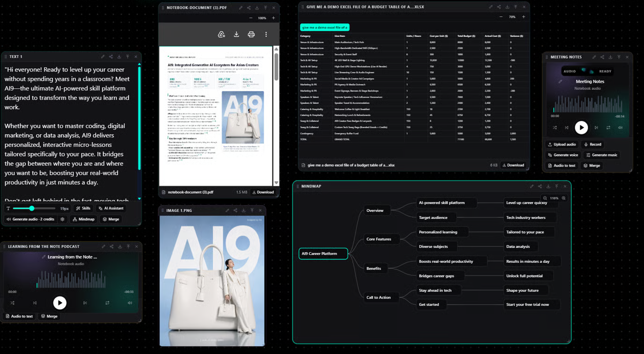This screenshot has width=644, height=354.
Task: Click the PDF viewer toolbar download icon
Action: click(x=236, y=34)
